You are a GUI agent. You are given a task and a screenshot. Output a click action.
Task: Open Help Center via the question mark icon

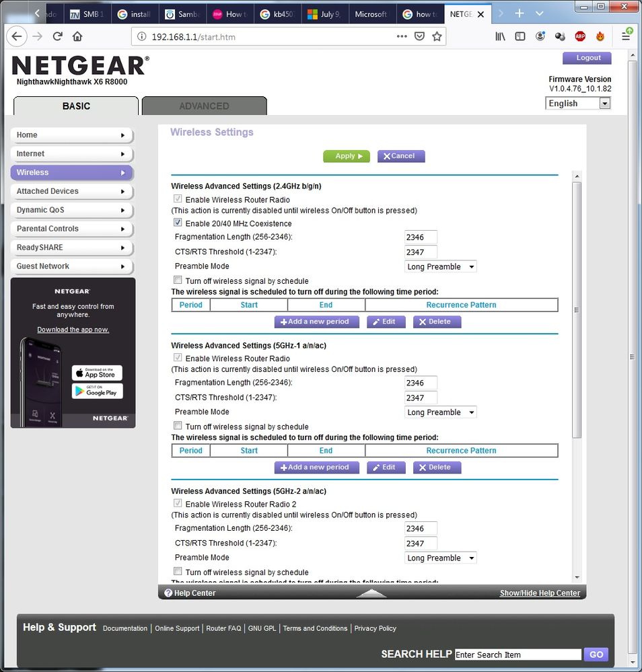click(x=168, y=592)
